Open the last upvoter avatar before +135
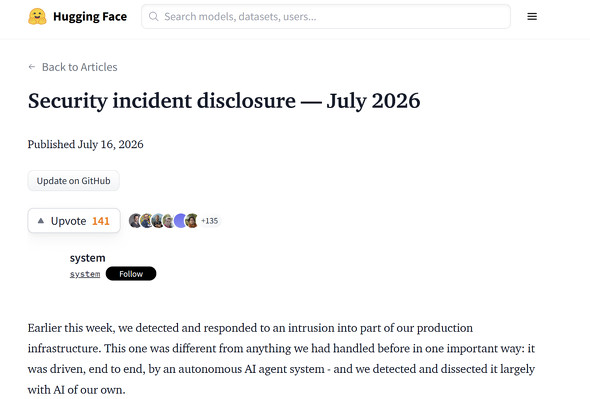 click(x=192, y=221)
